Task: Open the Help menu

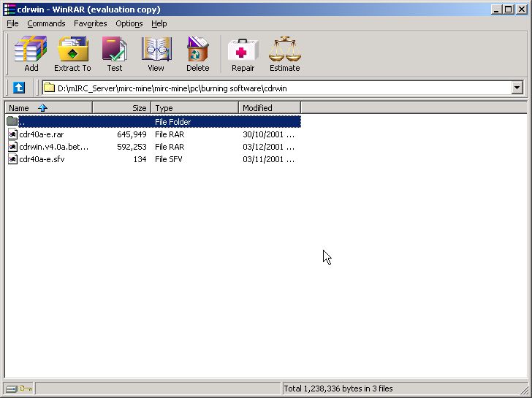Action: click(x=159, y=23)
